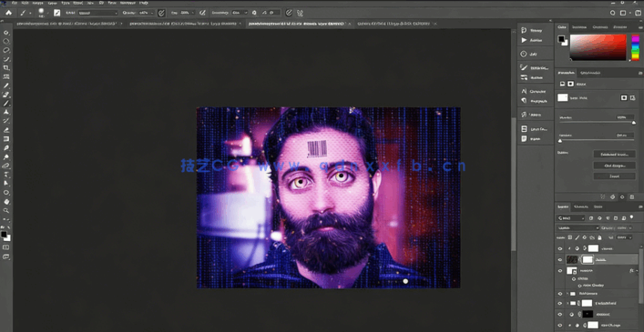Viewport: 644px width, 332px height.
Task: Select the Crop tool
Action: [x=6, y=68]
